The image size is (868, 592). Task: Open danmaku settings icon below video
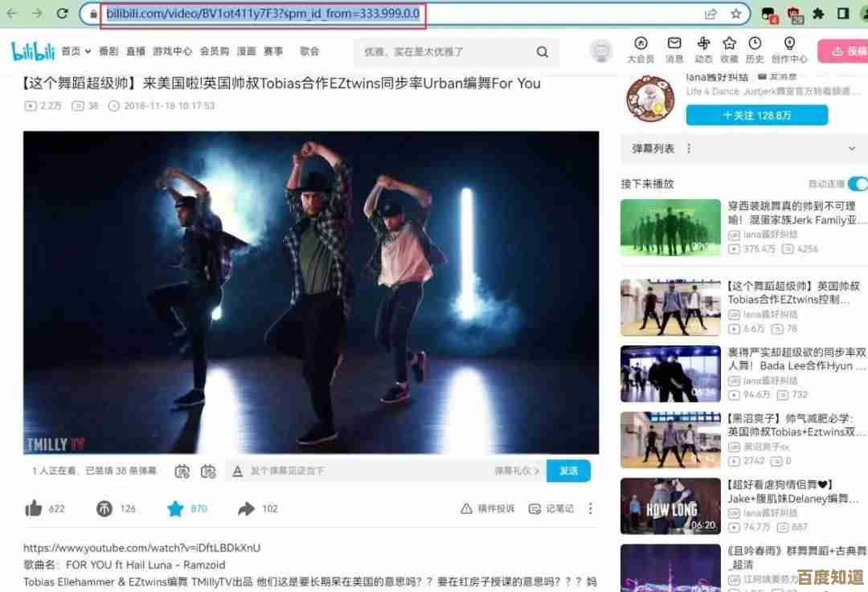point(208,472)
